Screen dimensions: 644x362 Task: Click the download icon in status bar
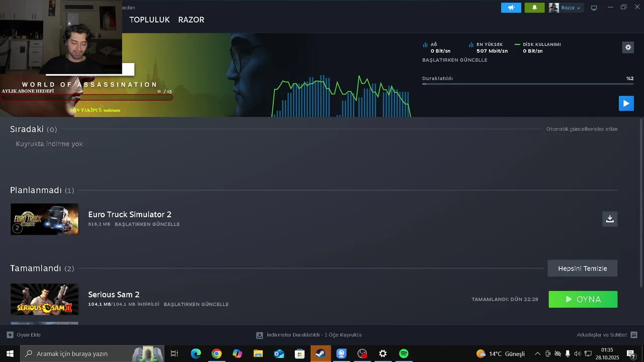[260, 335]
